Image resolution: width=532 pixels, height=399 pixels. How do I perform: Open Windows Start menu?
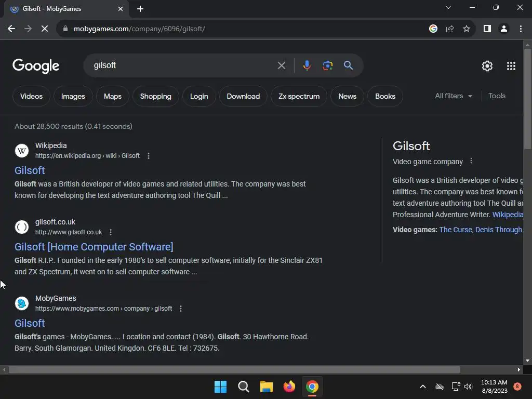(220, 387)
